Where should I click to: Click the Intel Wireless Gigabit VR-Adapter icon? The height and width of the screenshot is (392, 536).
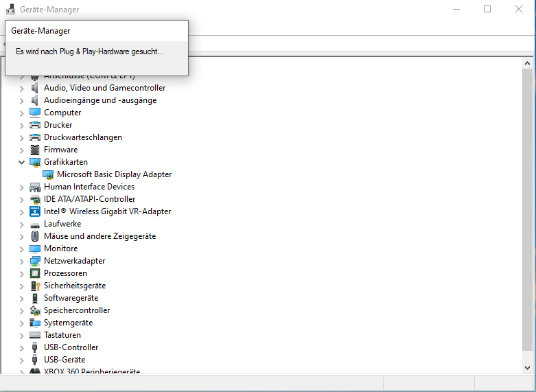(x=35, y=211)
